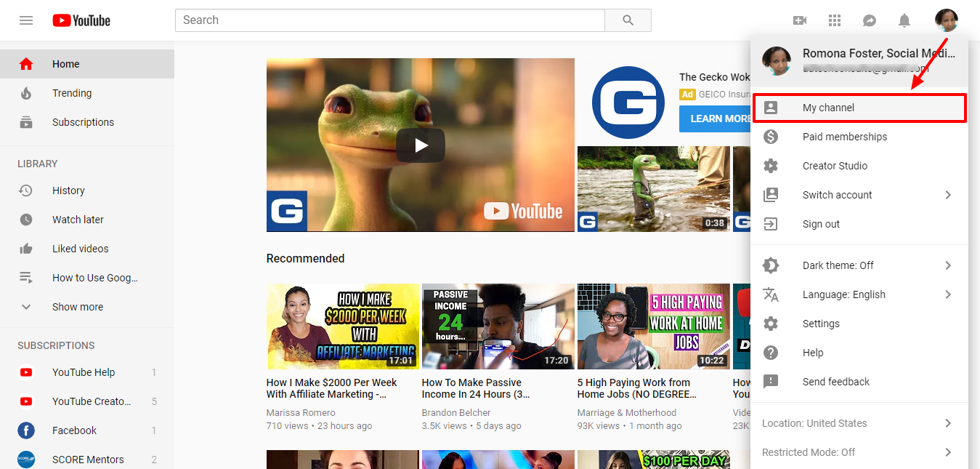Open Help via the question mark icon

coord(771,353)
